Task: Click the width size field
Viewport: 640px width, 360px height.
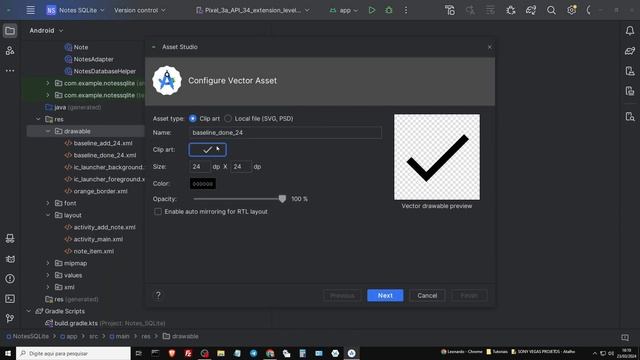Action: [x=200, y=167]
